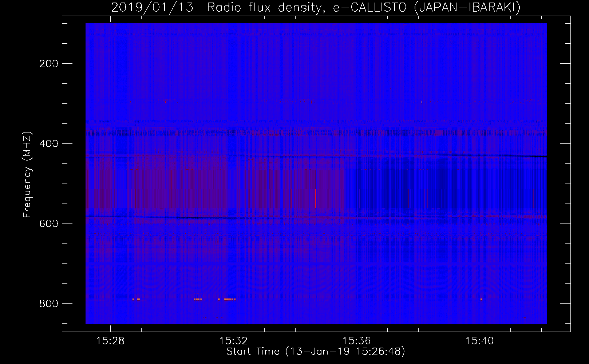The height and width of the screenshot is (364, 589).
Task: Select the 'e-CALLISTO (JAPAN-IBARAKI)' title text
Action: pyautogui.click(x=427, y=7)
